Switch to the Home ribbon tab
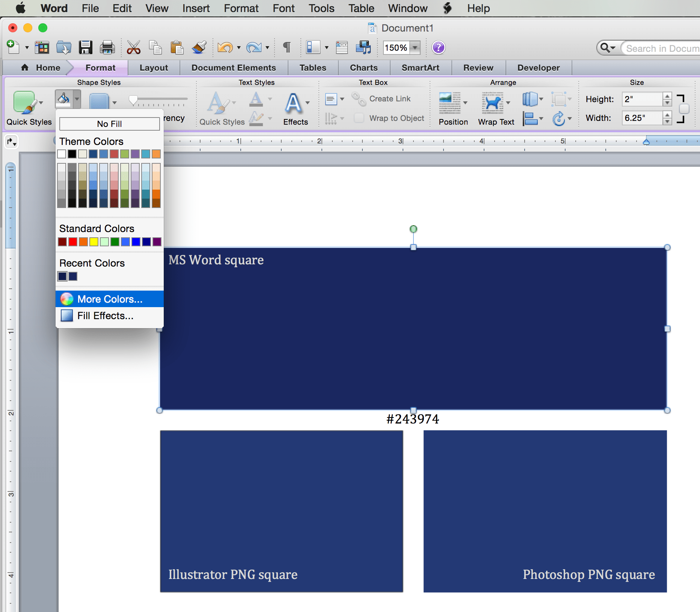The width and height of the screenshot is (700, 612). tap(41, 68)
